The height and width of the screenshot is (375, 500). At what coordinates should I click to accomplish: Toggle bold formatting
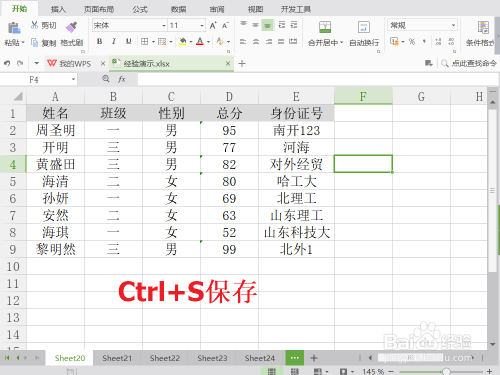click(99, 42)
